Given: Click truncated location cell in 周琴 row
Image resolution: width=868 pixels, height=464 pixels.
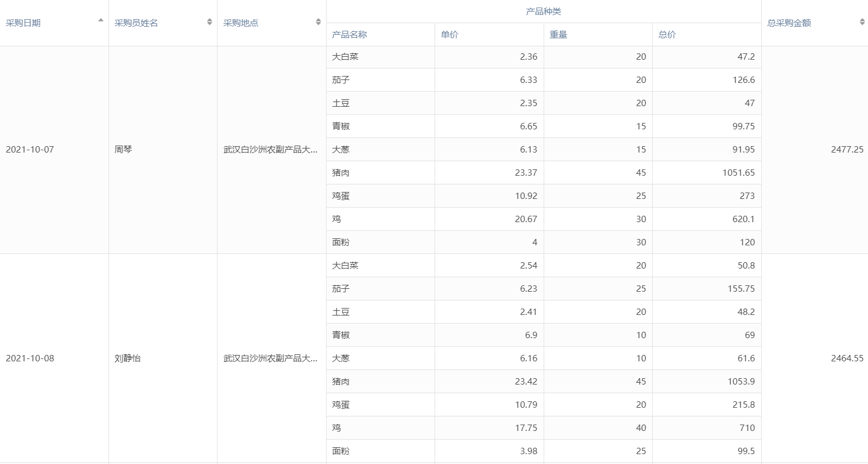Looking at the screenshot, I should pos(270,150).
